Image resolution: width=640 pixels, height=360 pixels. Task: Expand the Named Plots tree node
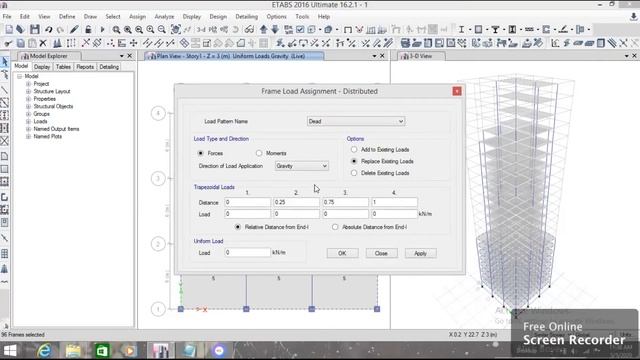click(28, 136)
